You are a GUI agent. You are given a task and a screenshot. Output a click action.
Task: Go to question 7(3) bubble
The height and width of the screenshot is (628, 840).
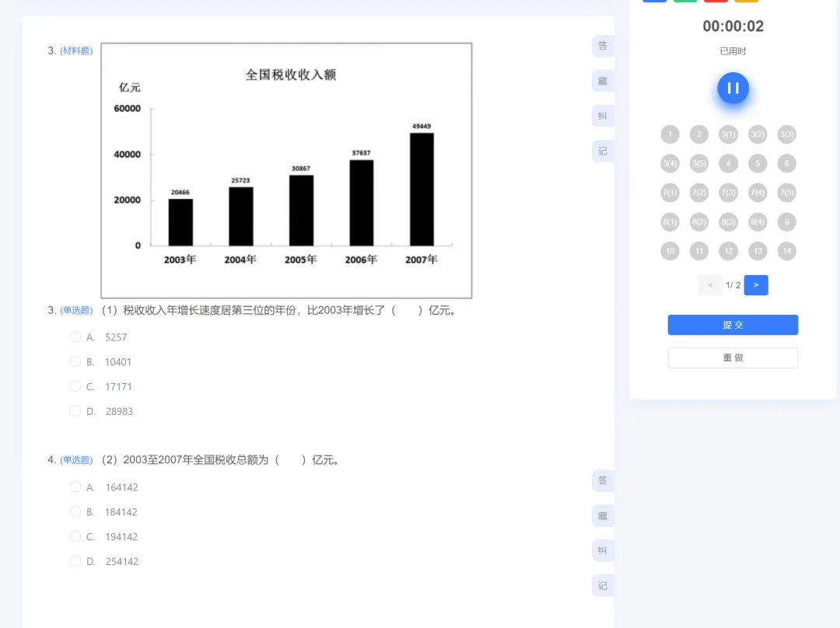tap(728, 193)
